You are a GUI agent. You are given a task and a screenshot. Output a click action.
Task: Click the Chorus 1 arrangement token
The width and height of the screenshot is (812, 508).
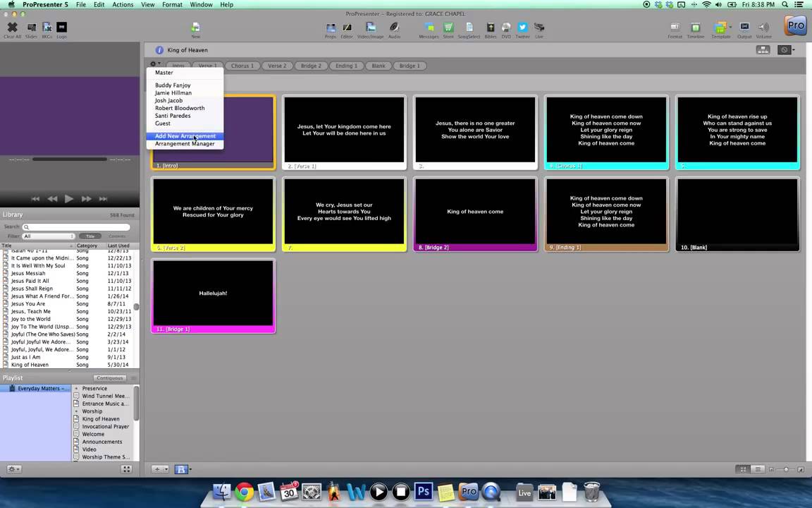(x=242, y=66)
